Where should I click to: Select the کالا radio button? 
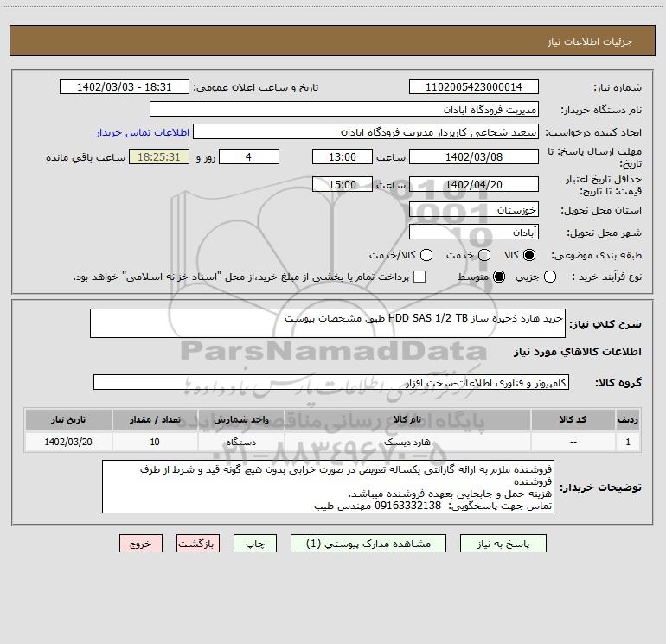[529, 255]
